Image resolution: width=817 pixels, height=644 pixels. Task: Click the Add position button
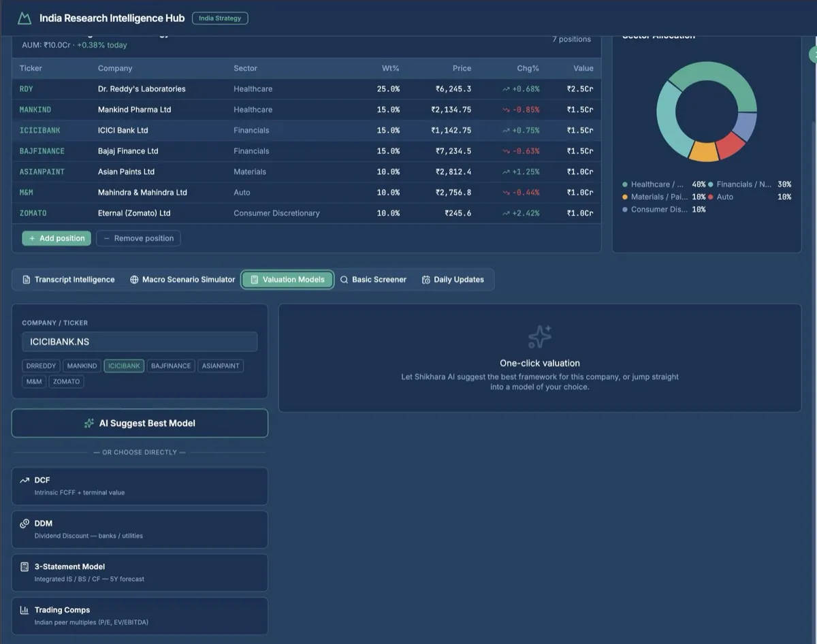click(57, 238)
